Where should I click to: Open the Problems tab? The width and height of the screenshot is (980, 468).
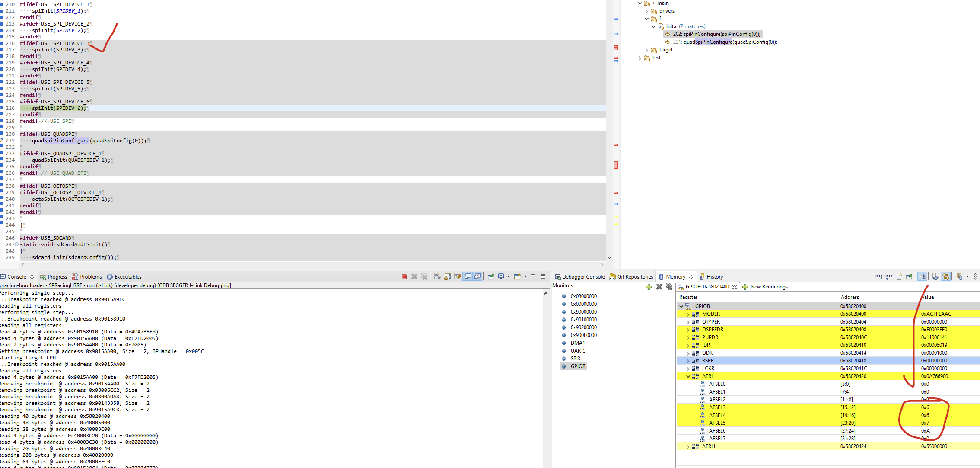(x=90, y=276)
